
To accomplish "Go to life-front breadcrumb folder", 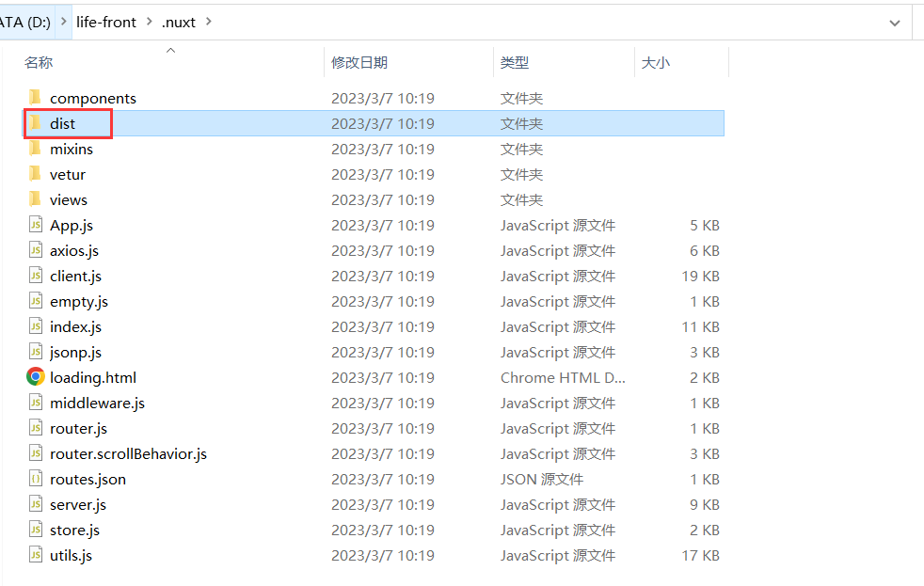I will coord(106,23).
